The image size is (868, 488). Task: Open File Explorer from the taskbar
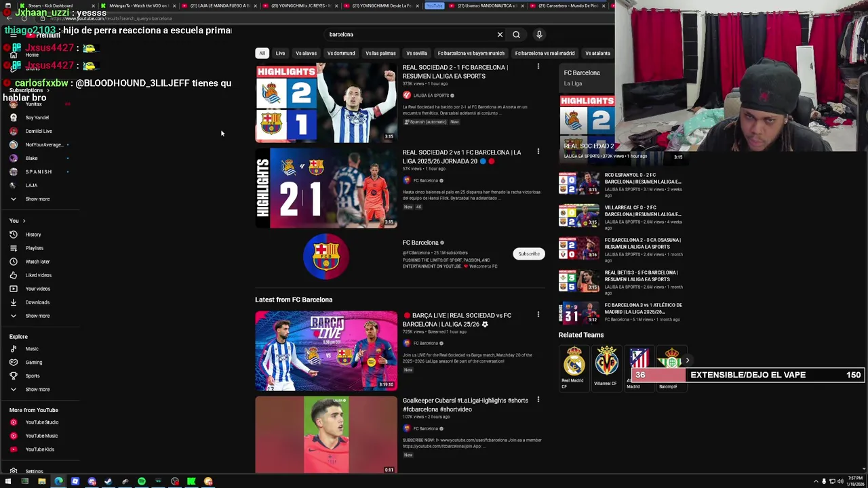coord(41,482)
